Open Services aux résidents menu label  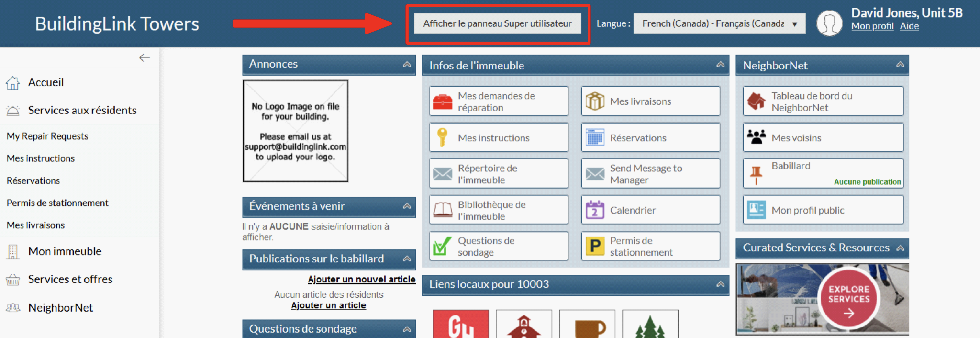[82, 110]
